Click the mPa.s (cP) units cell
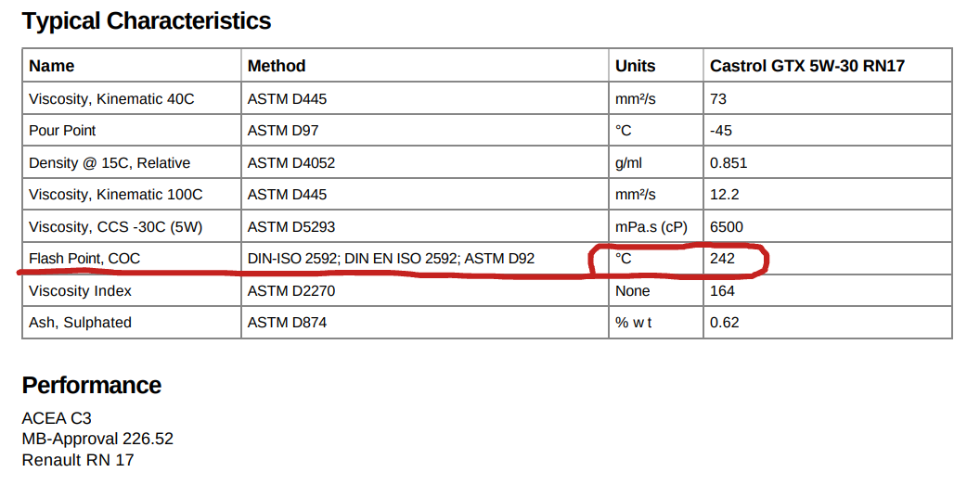The image size is (980, 485). 651,227
